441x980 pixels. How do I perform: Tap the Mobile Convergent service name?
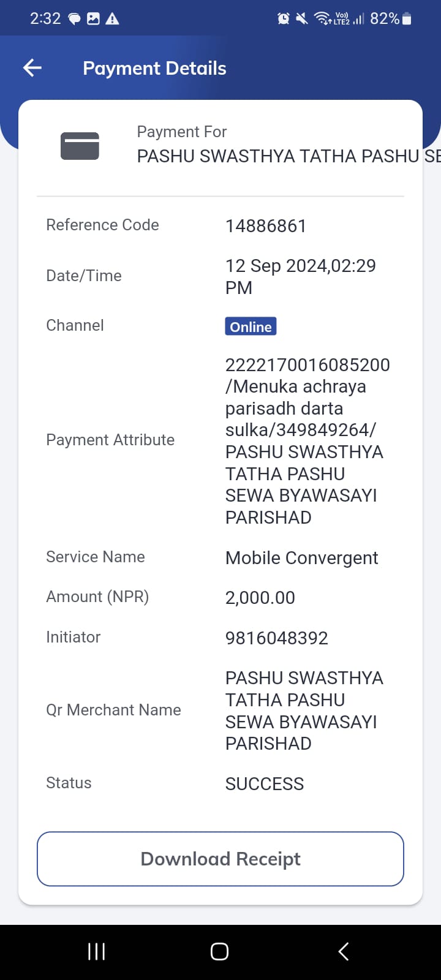[302, 558]
